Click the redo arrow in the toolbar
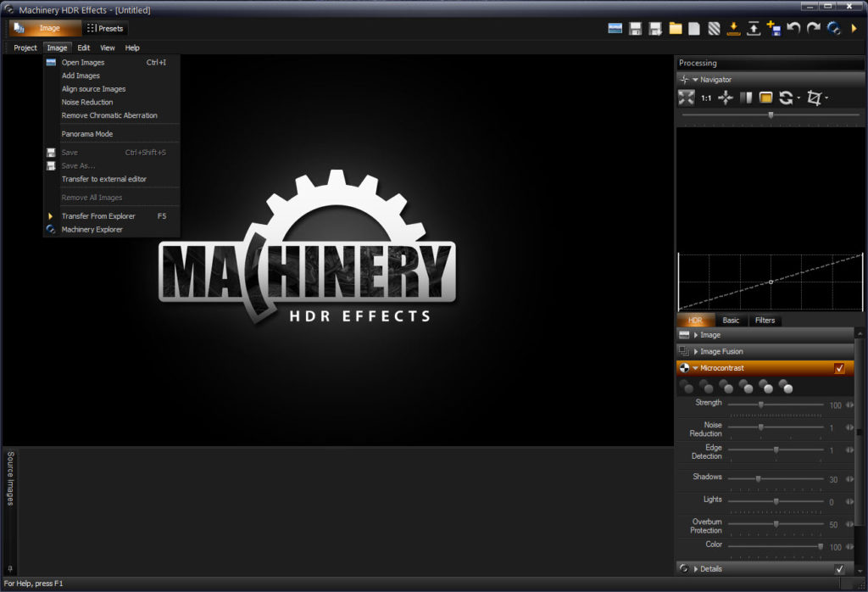The width and height of the screenshot is (868, 592). click(x=813, y=28)
